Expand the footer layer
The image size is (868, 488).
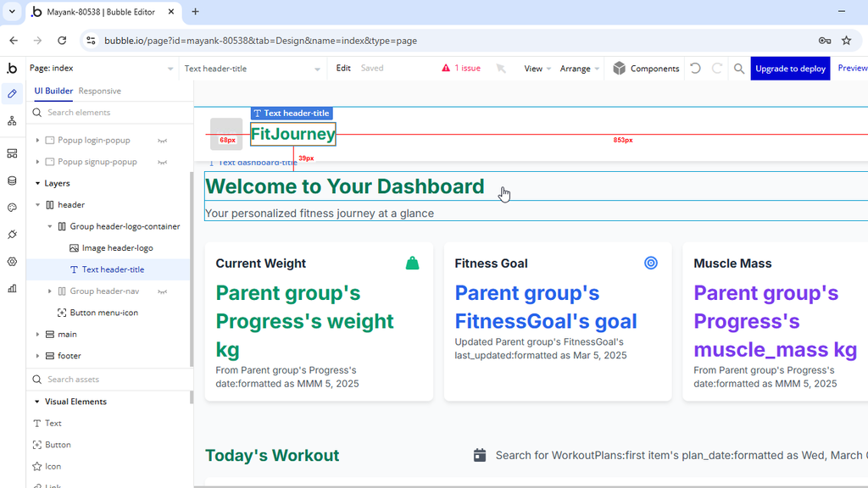37,356
